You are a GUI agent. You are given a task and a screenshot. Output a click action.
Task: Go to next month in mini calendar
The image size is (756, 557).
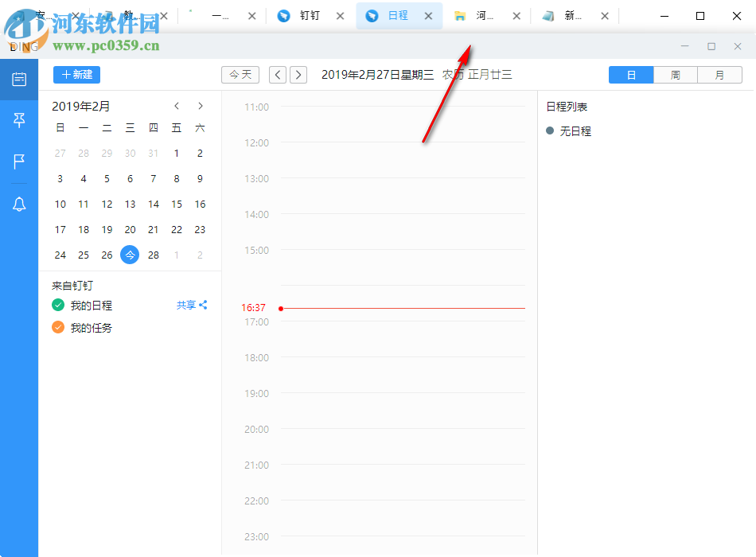(x=200, y=105)
